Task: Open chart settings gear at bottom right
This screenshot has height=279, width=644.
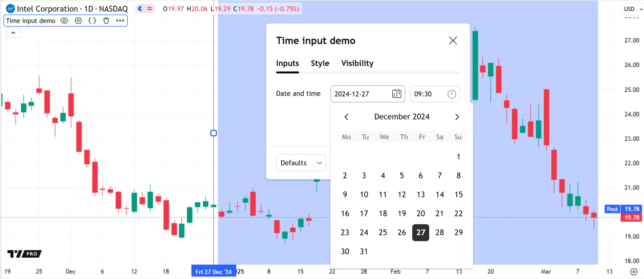Action: tap(634, 272)
